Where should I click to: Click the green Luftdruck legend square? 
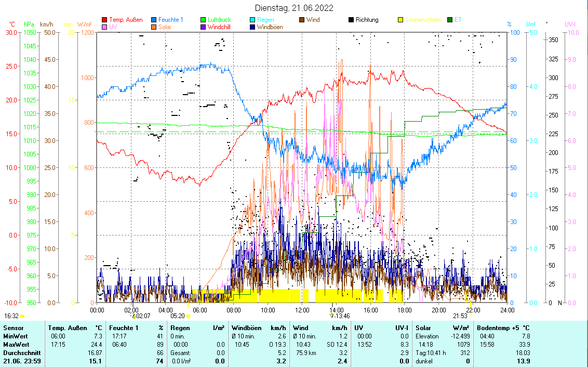203,20
